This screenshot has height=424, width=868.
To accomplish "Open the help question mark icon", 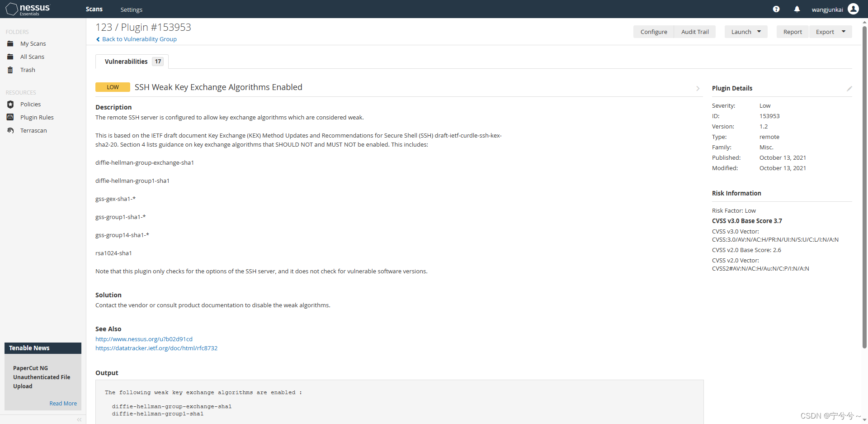I will tap(776, 9).
